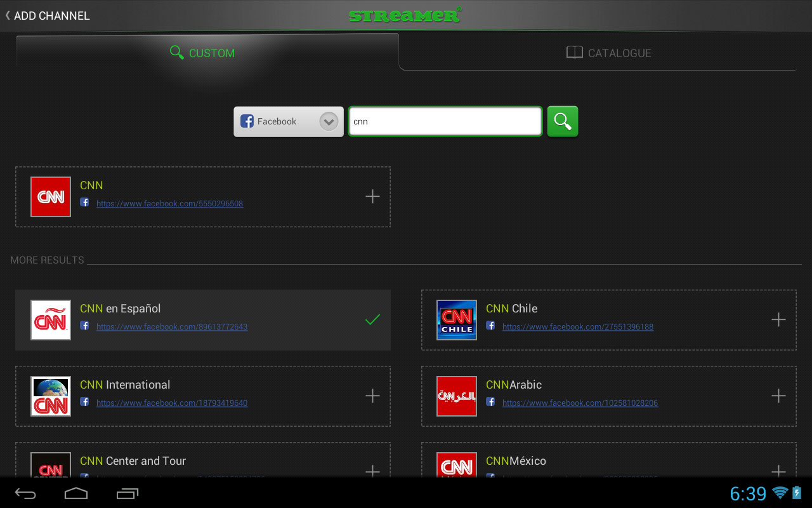Open the Facebook source dropdown
812x508 pixels.
[289, 121]
